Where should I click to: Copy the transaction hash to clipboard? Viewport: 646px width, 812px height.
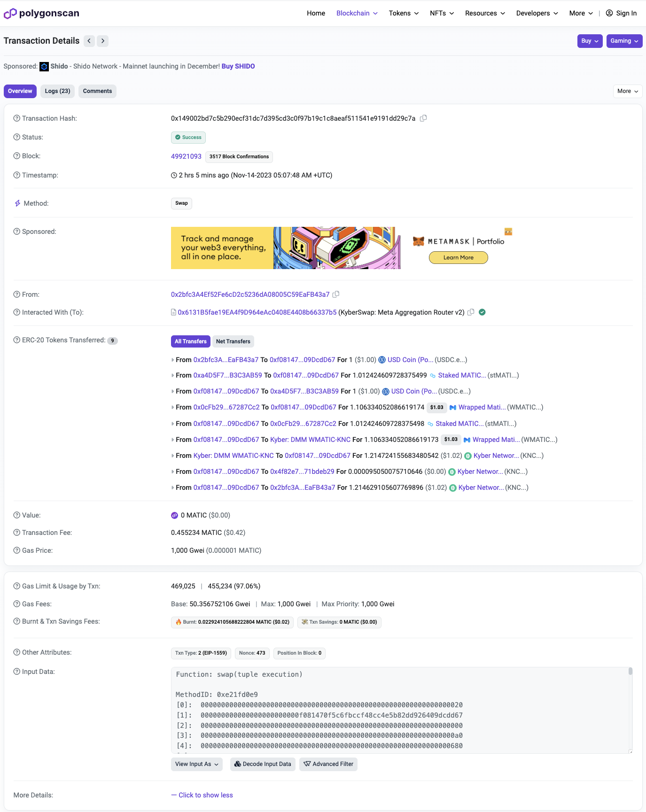tap(423, 118)
